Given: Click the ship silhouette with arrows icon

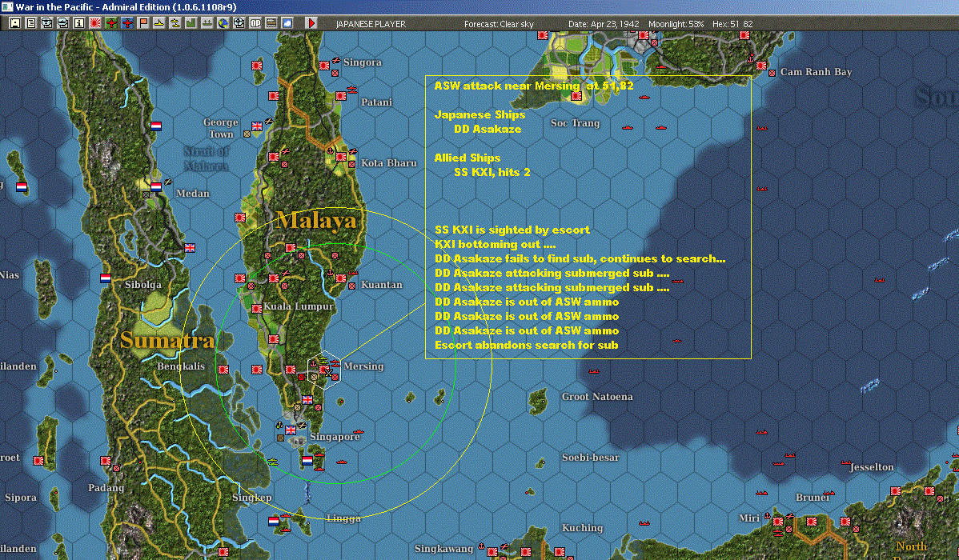Looking at the screenshot, I should (x=207, y=23).
